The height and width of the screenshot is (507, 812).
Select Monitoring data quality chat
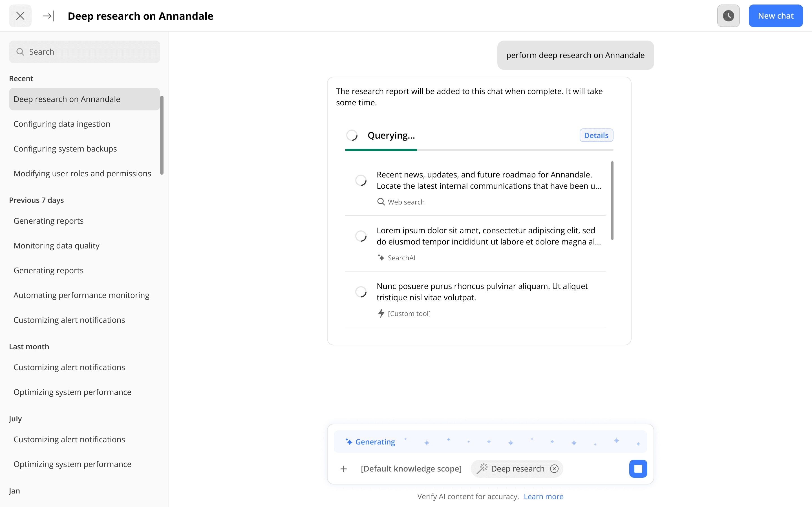tap(56, 245)
